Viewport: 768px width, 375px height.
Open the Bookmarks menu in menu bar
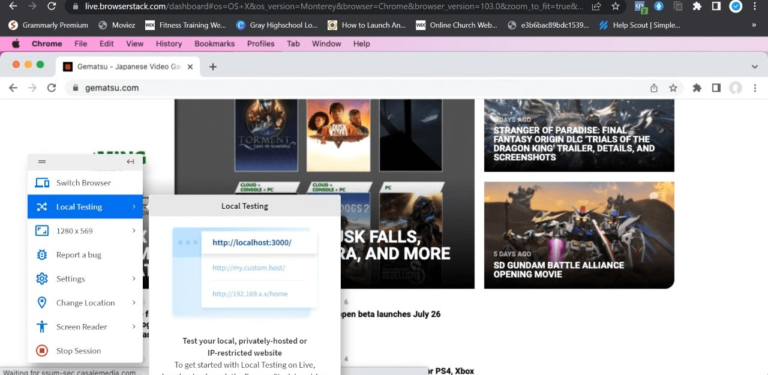(x=215, y=44)
